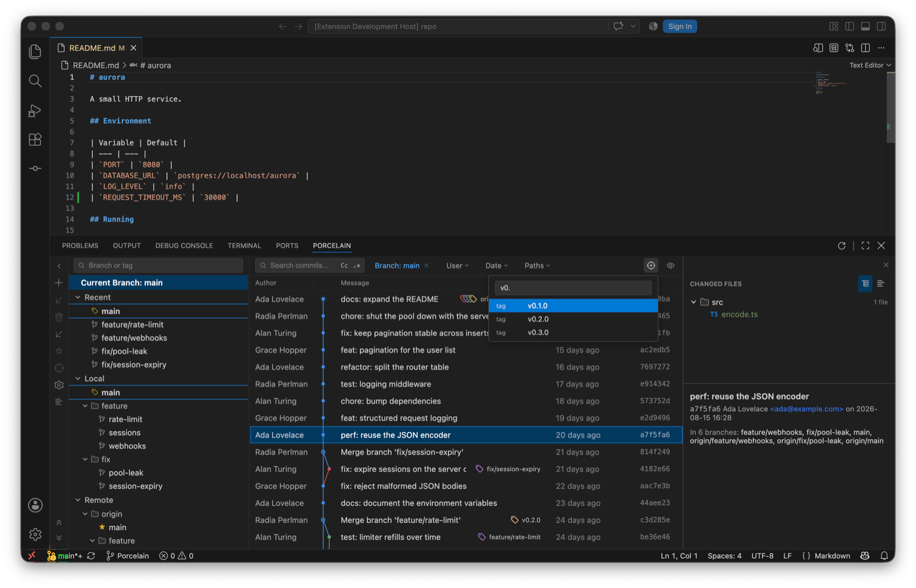The height and width of the screenshot is (588, 916).
Task: Click the expand all double-chevron down icon
Action: click(x=59, y=538)
